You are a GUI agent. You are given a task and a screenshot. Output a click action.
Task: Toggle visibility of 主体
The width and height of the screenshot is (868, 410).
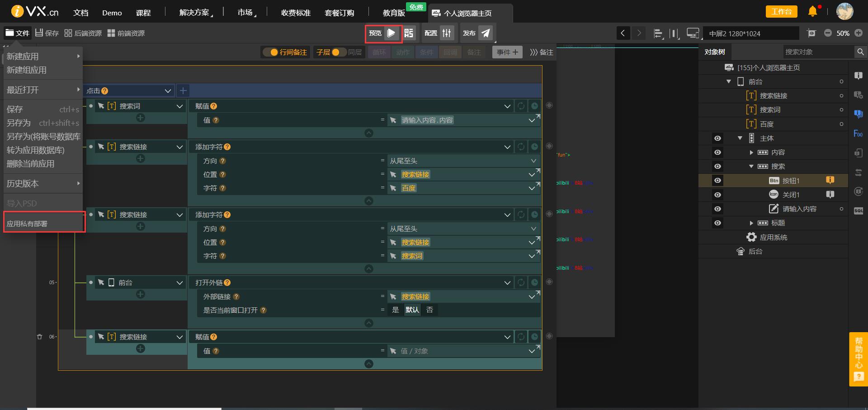(x=717, y=138)
